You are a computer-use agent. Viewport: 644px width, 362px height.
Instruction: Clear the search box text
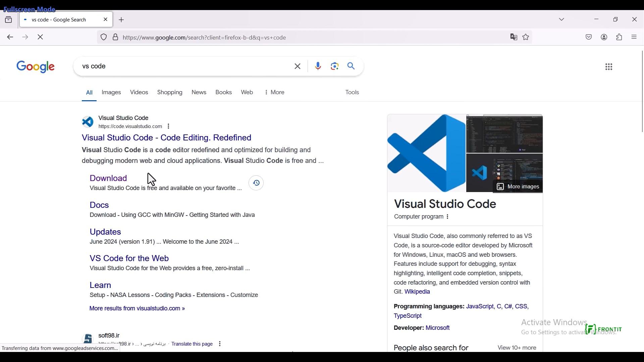[298, 66]
